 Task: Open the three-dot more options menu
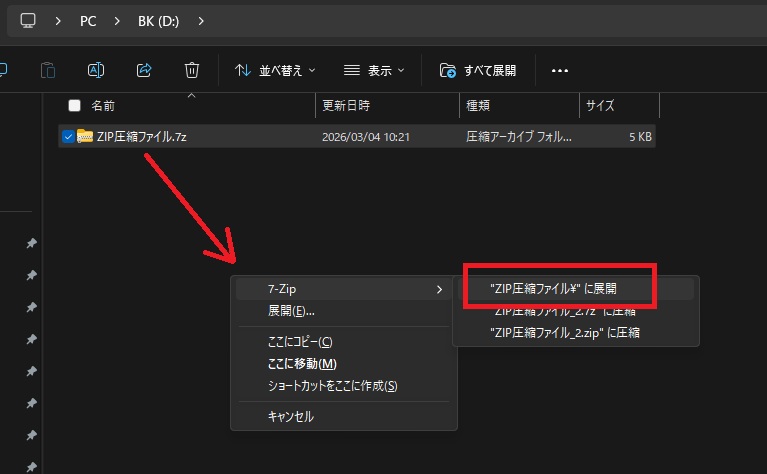[x=560, y=70]
